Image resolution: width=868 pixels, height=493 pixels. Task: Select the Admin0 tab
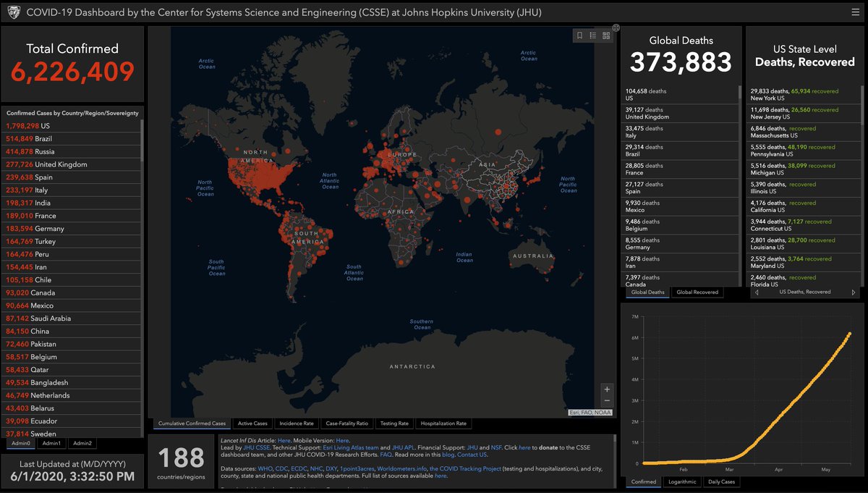point(20,443)
